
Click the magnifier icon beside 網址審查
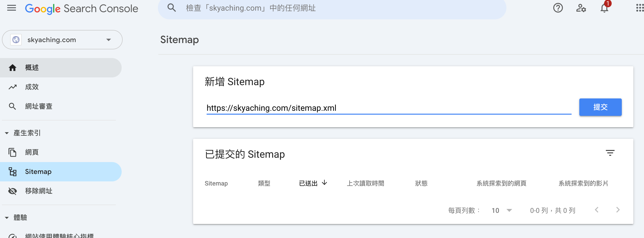[13, 106]
